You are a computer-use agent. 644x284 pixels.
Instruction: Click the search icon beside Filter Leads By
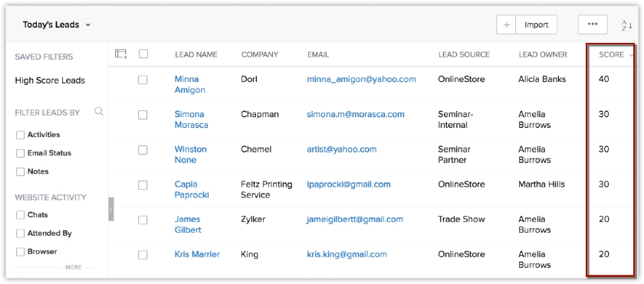click(99, 112)
